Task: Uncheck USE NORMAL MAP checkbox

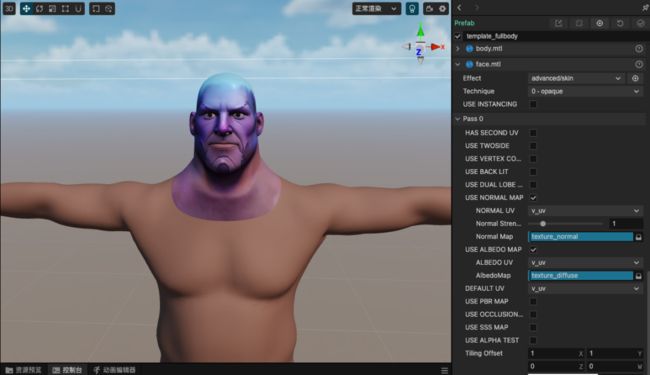Action: tap(533, 198)
